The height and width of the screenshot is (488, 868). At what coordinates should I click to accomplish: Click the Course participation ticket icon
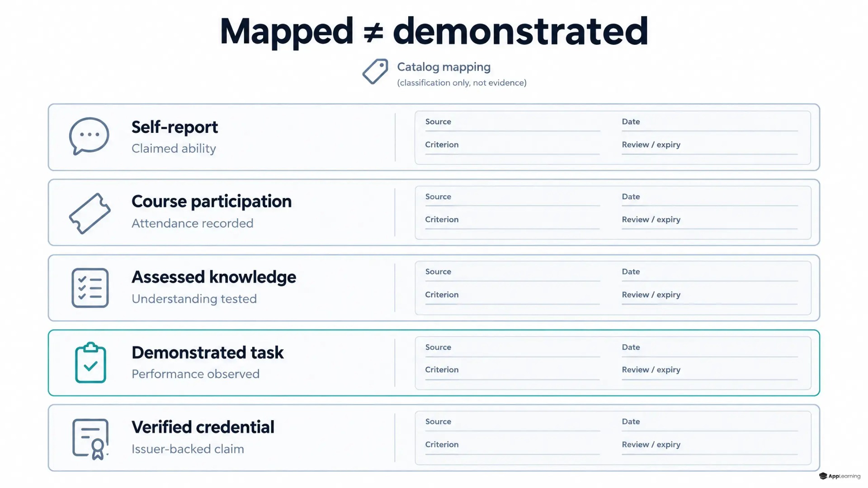[90, 213]
